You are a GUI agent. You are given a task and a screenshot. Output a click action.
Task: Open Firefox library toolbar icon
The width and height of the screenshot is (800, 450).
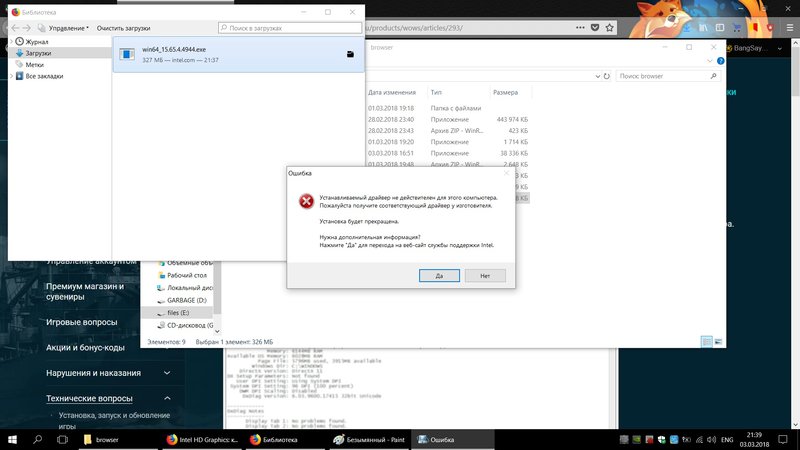[704, 28]
